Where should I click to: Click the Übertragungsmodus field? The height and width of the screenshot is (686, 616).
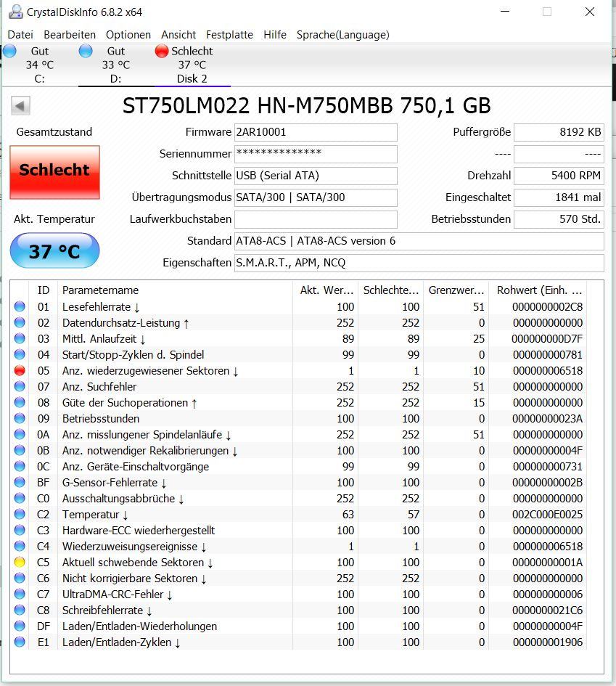(316, 197)
